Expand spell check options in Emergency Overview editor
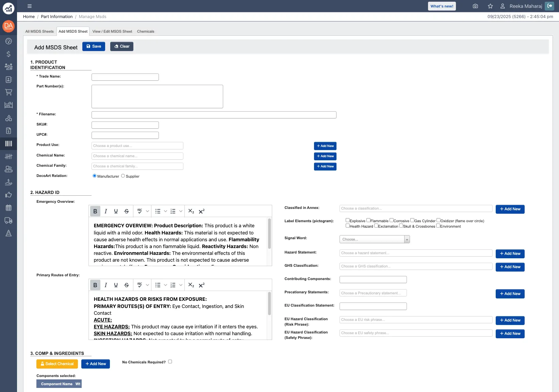 (x=148, y=211)
